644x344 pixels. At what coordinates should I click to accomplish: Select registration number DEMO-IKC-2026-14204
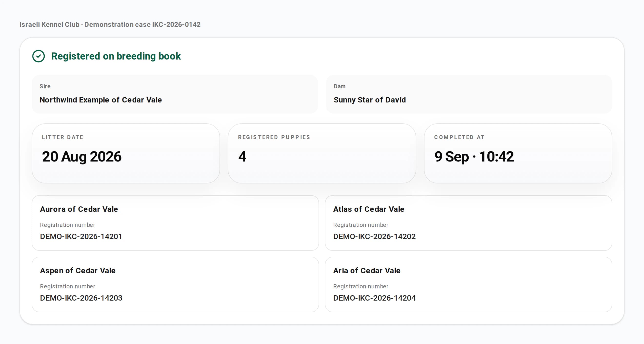(374, 298)
